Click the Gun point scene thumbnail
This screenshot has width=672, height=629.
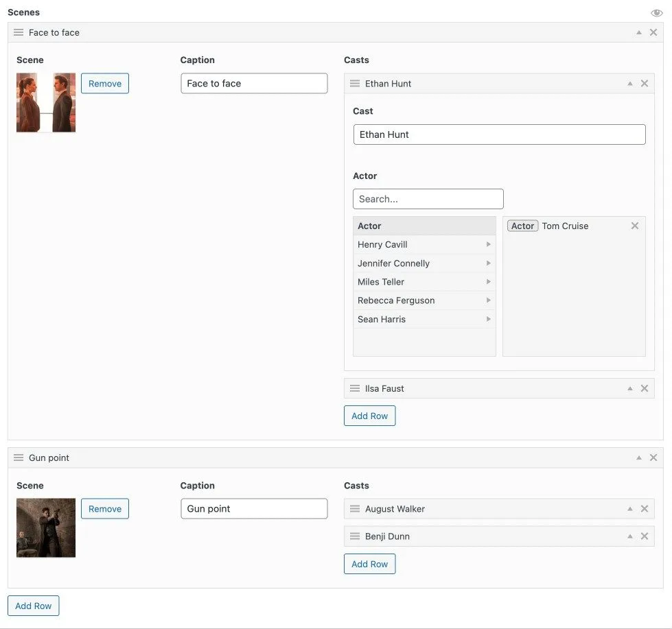click(46, 527)
